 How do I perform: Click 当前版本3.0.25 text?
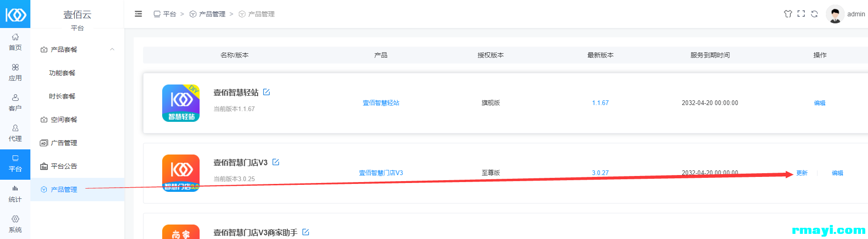pyautogui.click(x=234, y=179)
